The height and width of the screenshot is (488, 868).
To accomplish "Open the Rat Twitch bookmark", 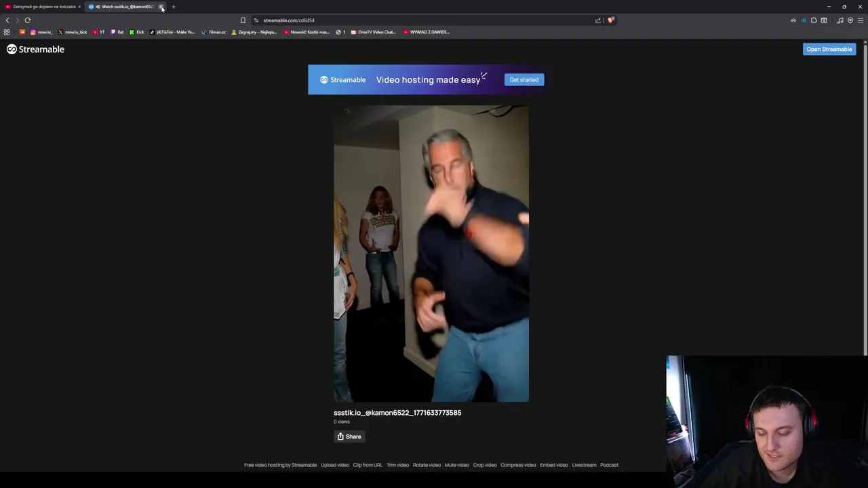I will [117, 32].
